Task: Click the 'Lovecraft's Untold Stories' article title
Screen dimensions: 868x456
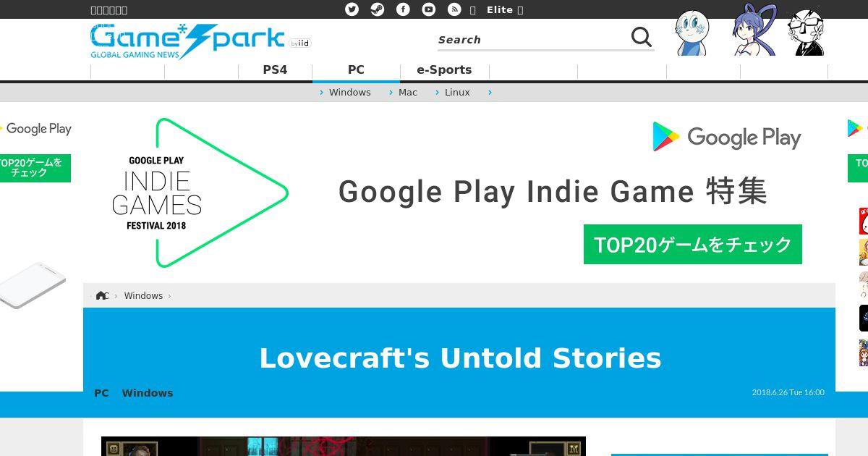Action: 460,358
